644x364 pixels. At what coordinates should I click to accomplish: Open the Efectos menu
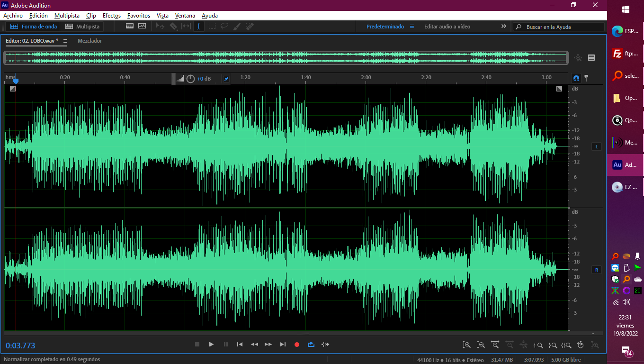click(112, 16)
